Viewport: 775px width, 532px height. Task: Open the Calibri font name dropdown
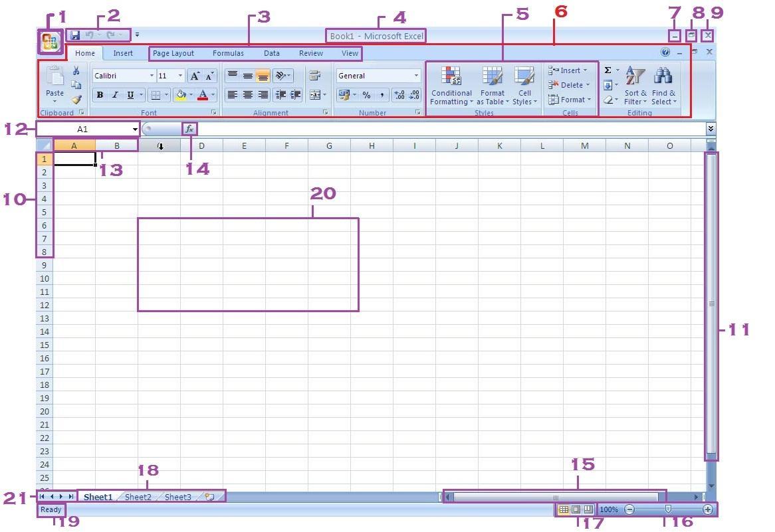[x=152, y=76]
